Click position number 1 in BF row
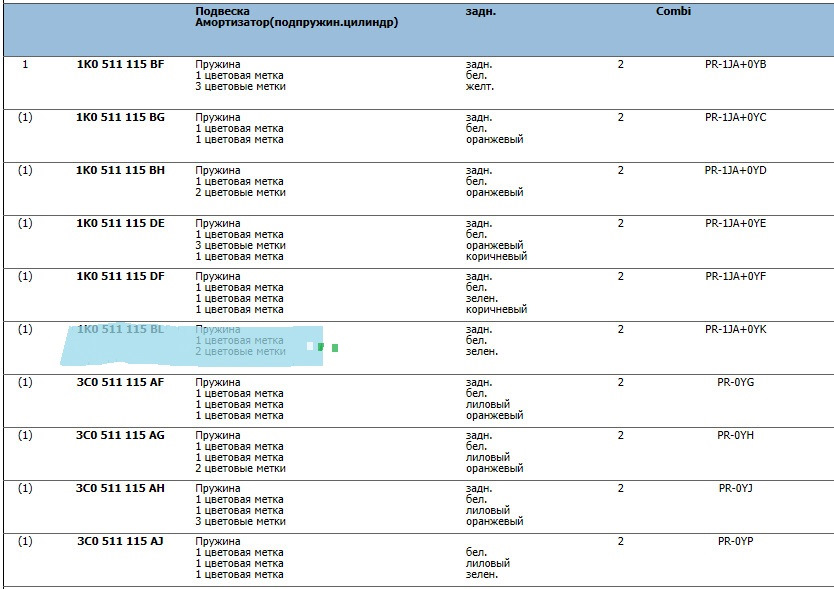The height and width of the screenshot is (589, 834). click(x=25, y=64)
